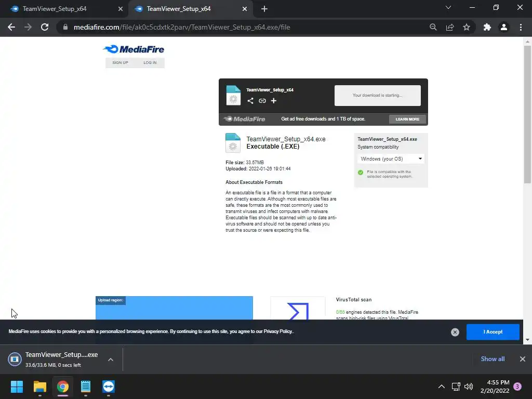Image resolution: width=532 pixels, height=399 pixels.
Task: Share the file using share icon
Action: [x=250, y=101]
